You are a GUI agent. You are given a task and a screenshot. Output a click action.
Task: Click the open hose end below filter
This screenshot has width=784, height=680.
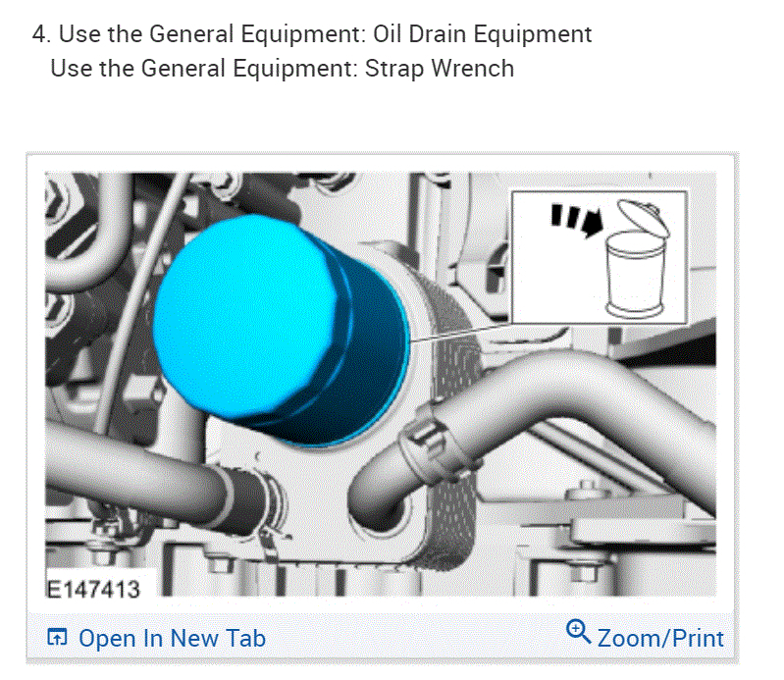[380, 510]
